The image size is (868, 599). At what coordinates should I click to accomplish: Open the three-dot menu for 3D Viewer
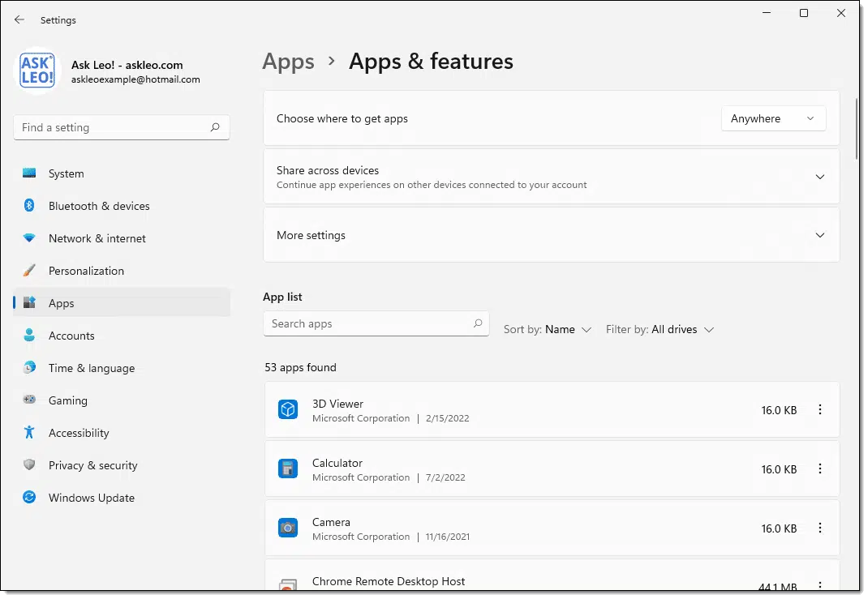pos(820,410)
